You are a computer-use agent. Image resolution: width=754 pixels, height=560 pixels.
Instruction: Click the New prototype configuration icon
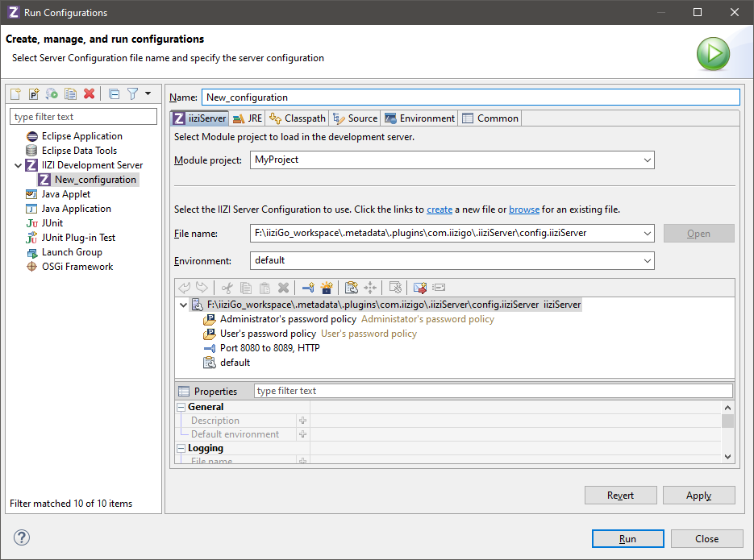pos(34,93)
